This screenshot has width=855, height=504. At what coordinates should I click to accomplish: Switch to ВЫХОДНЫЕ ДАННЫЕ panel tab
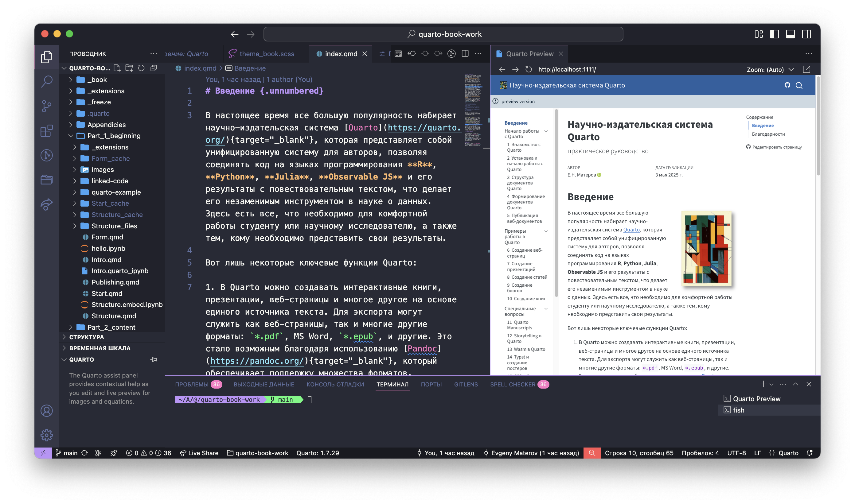point(264,385)
